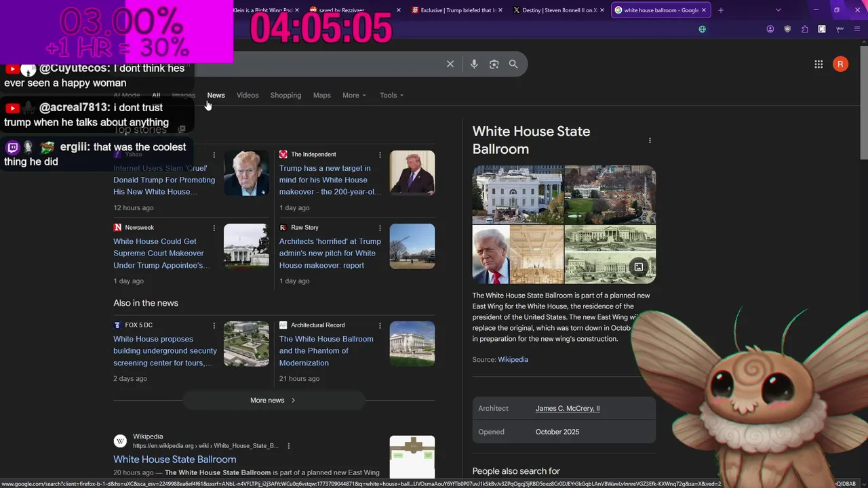The height and width of the screenshot is (488, 868).
Task: Open the Google account avatar 'R'
Action: pyautogui.click(x=840, y=64)
